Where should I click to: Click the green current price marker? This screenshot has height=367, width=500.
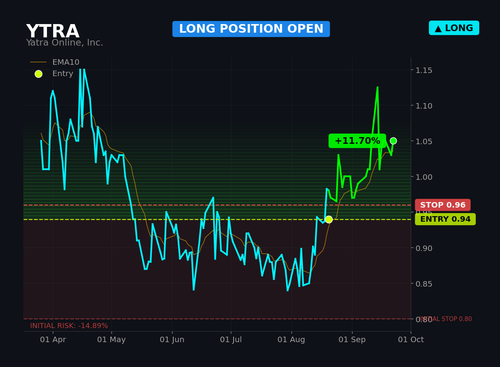(x=393, y=141)
